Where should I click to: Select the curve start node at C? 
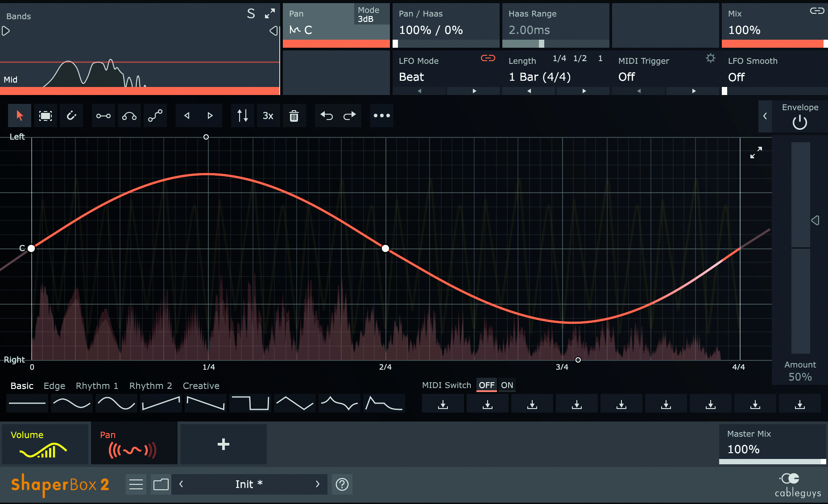[x=31, y=248]
